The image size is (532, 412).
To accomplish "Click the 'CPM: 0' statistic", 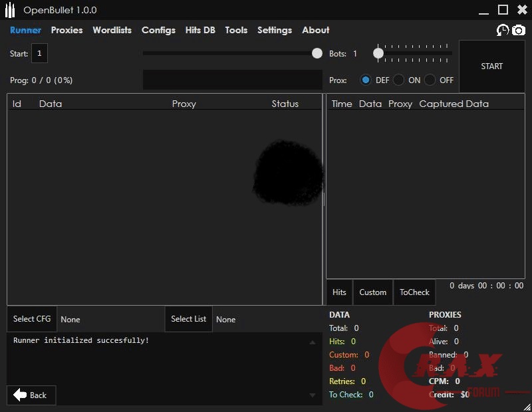I will (x=444, y=381).
